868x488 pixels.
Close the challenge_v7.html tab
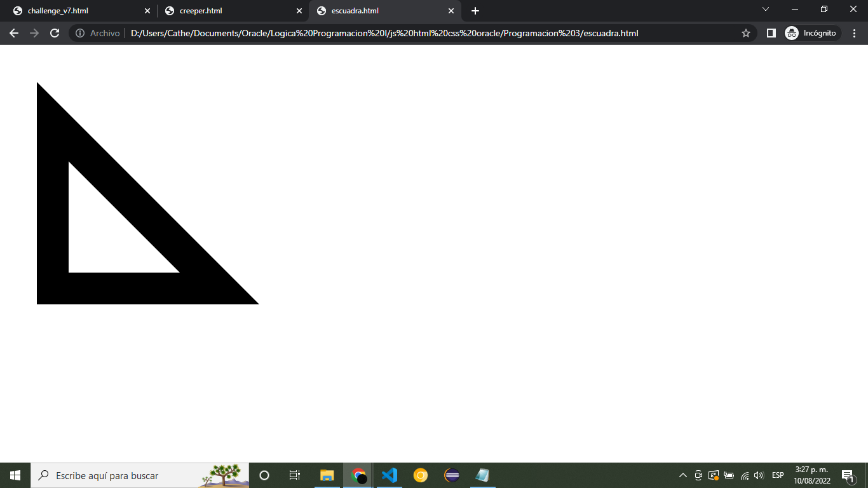click(x=147, y=11)
